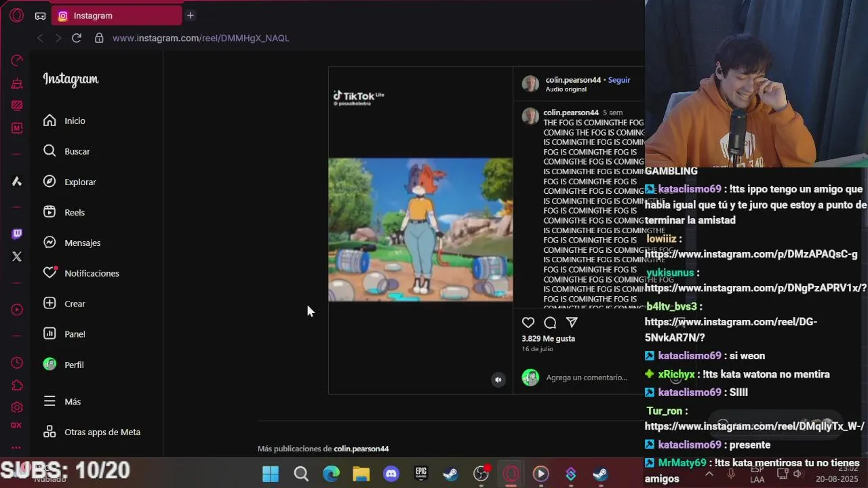Show hidden system tray icons
The width and height of the screenshot is (868, 488).
[x=709, y=474]
